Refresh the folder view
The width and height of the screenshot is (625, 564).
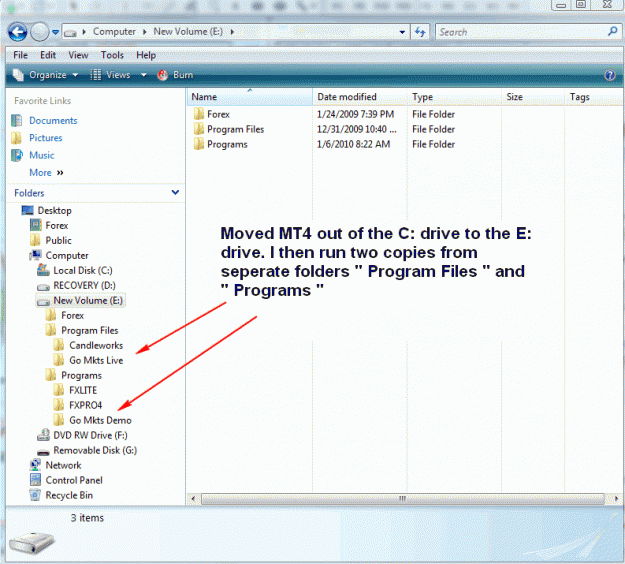point(420,32)
